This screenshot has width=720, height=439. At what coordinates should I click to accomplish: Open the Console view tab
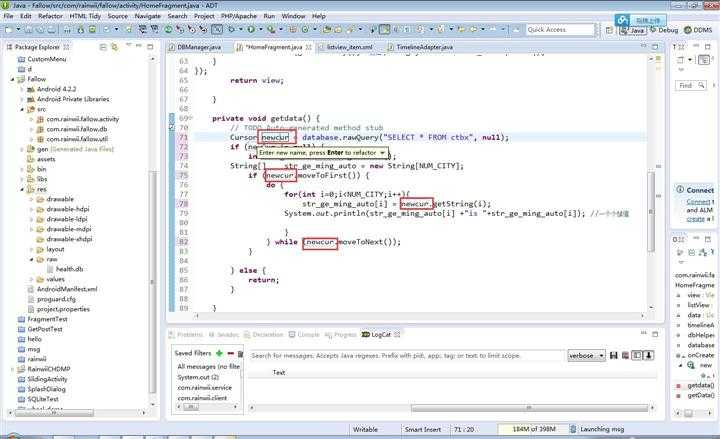(x=304, y=335)
